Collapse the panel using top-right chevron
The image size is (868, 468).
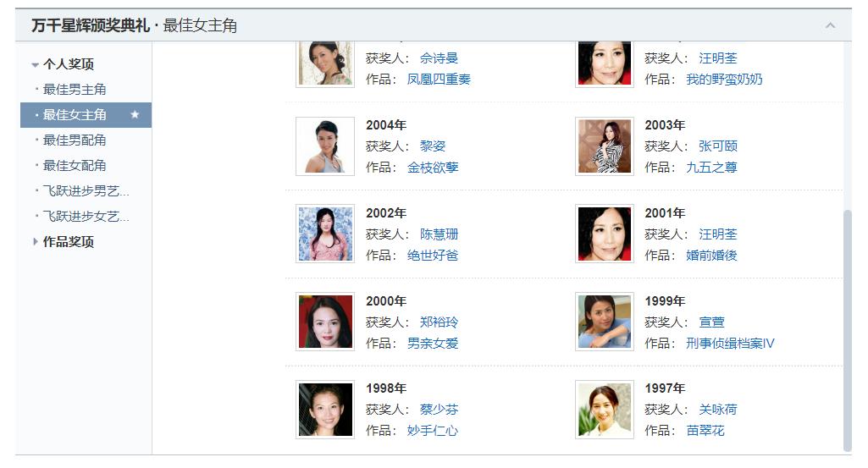click(830, 25)
